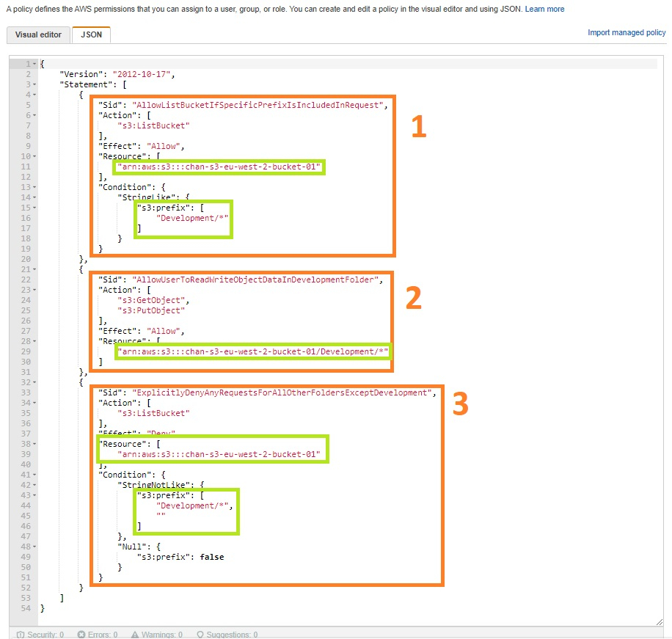Screen dimensions: 672x639
Task: Select the JSON tab
Action: pos(91,34)
